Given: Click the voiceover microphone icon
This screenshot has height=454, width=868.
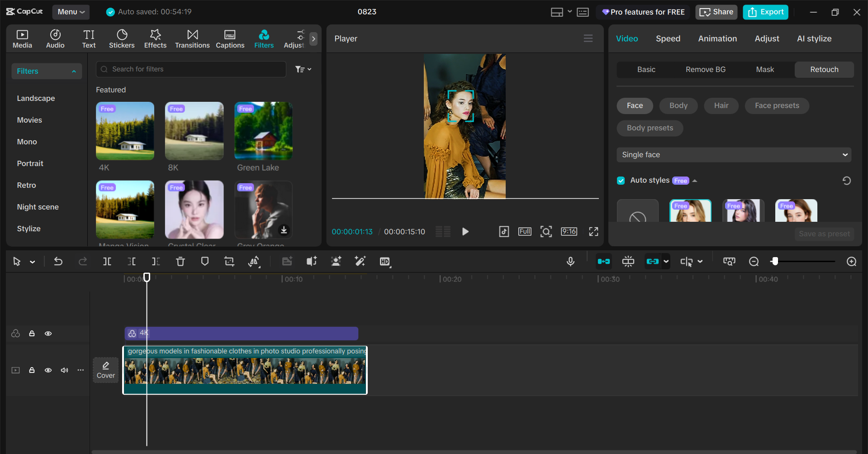Looking at the screenshot, I should (570, 261).
